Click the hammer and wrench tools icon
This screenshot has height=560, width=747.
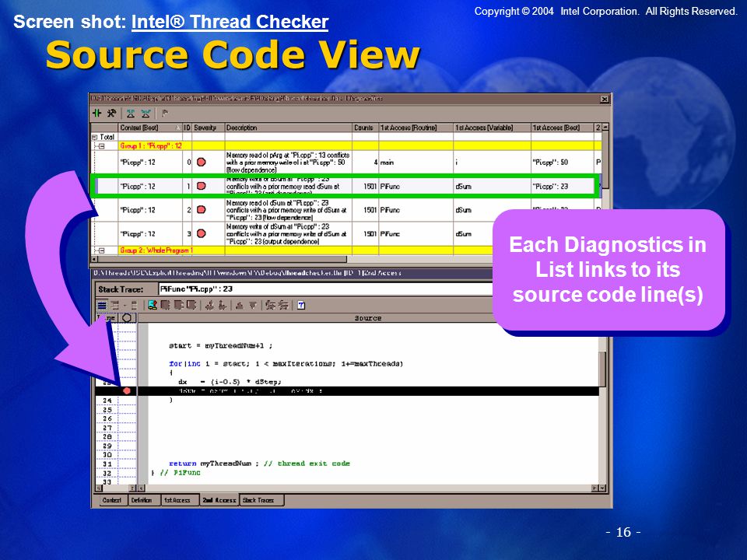click(111, 114)
